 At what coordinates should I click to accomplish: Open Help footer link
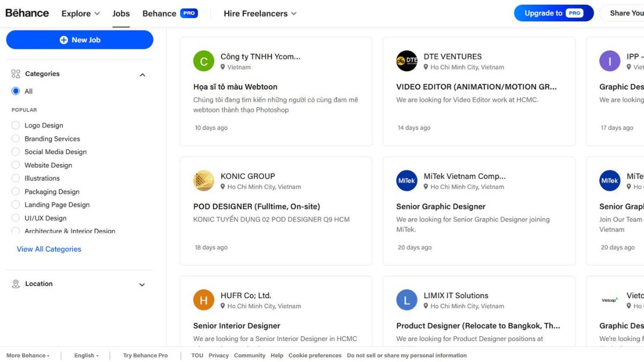277,356
